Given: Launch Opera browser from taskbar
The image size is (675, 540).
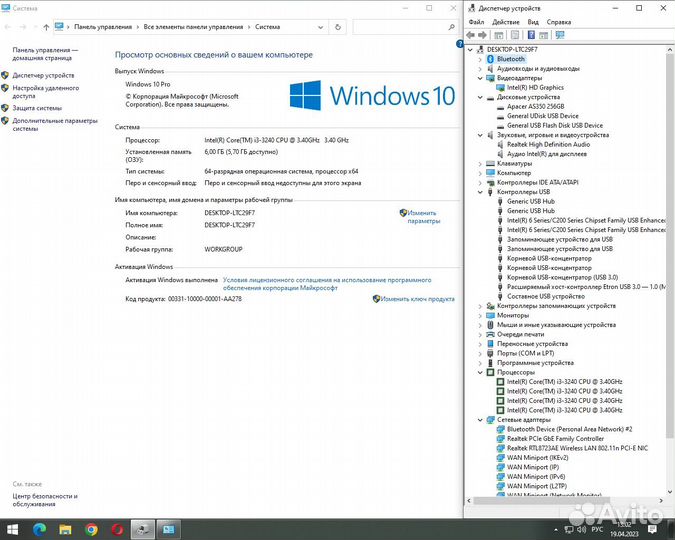Looking at the screenshot, I should [117, 529].
